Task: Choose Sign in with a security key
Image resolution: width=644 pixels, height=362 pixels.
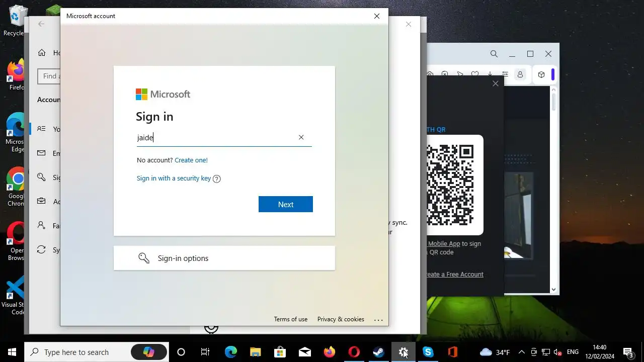Action: (174, 178)
